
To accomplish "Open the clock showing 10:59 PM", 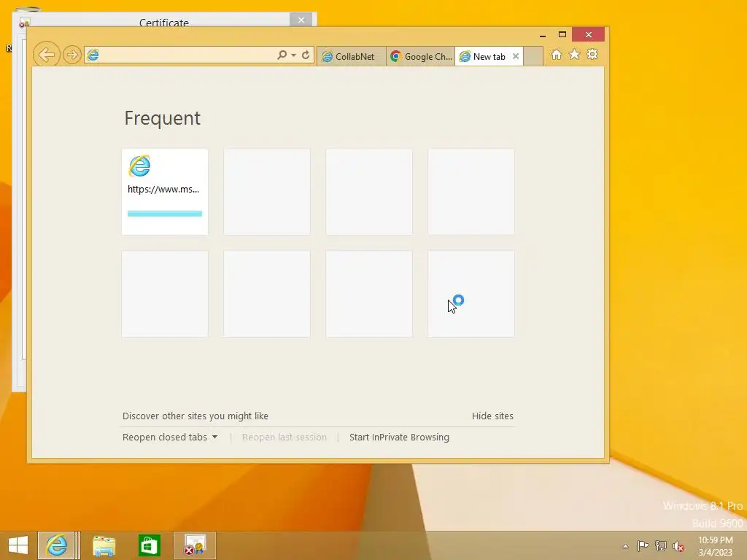I will [716, 546].
